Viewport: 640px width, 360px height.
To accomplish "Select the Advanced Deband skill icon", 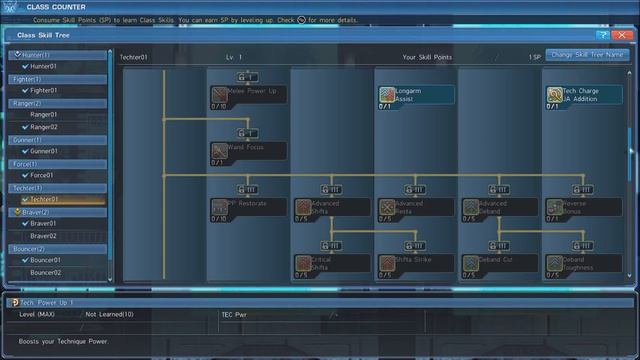I will pos(471,207).
